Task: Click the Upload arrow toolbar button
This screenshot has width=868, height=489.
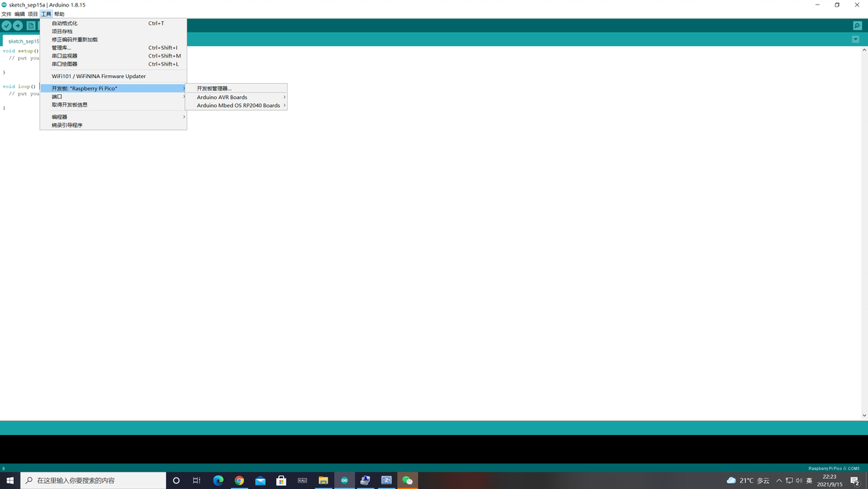Action: [x=17, y=26]
